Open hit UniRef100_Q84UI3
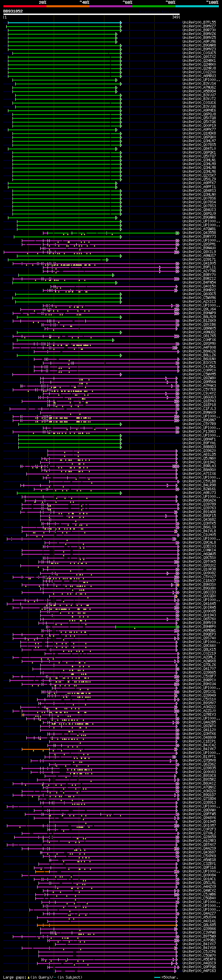This screenshot has width=222, height=980. [199, 210]
